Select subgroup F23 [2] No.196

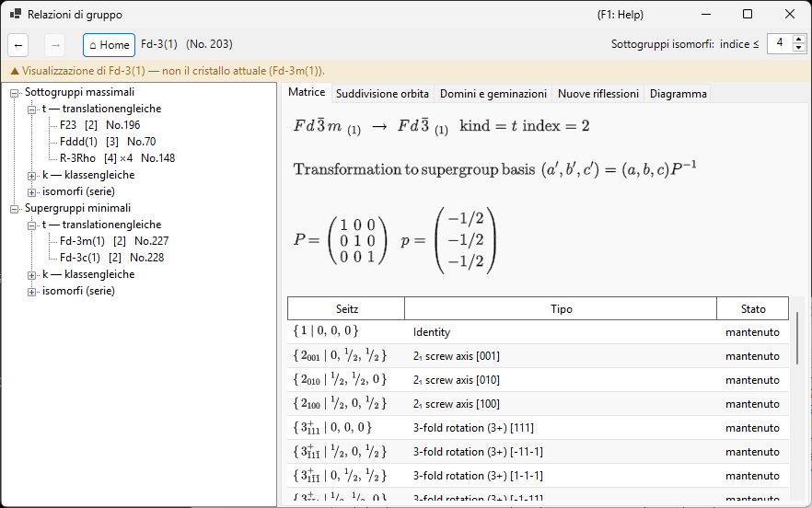(x=100, y=125)
